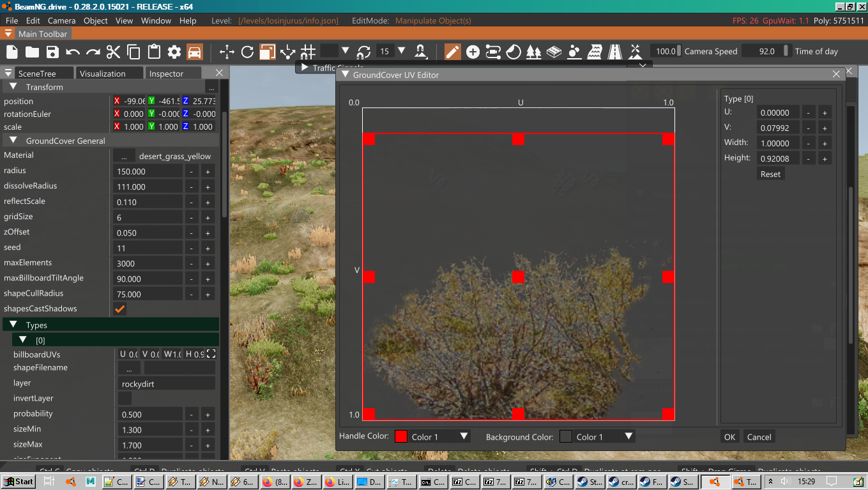Select the forest editor trees icon
868x490 pixels.
coord(534,52)
